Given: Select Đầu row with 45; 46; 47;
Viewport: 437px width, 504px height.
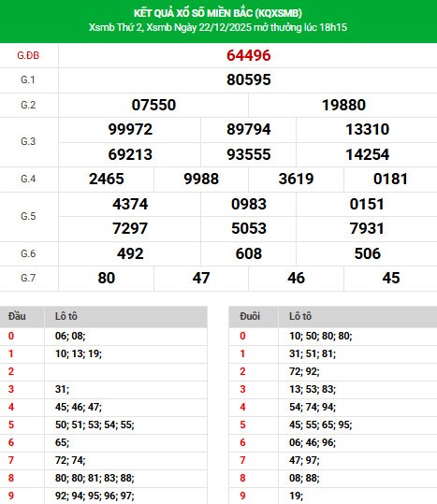Looking at the screenshot, I should click(104, 408).
